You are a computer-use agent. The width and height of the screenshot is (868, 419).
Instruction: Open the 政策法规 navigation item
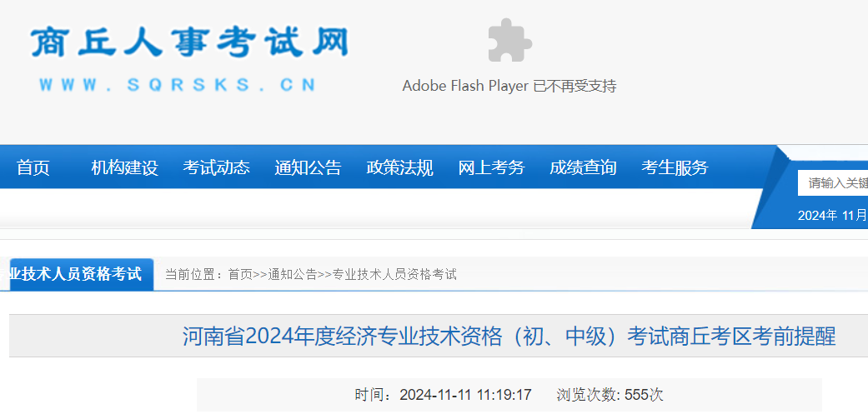[x=399, y=167]
